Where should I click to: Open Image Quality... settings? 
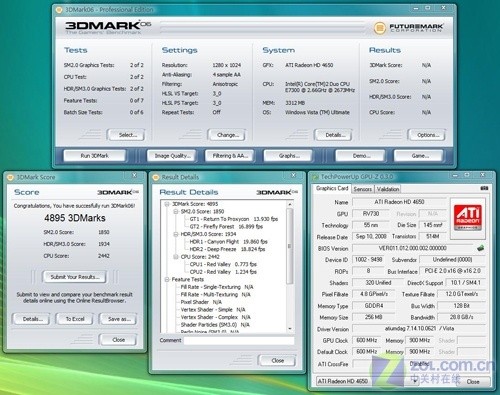pos(172,156)
